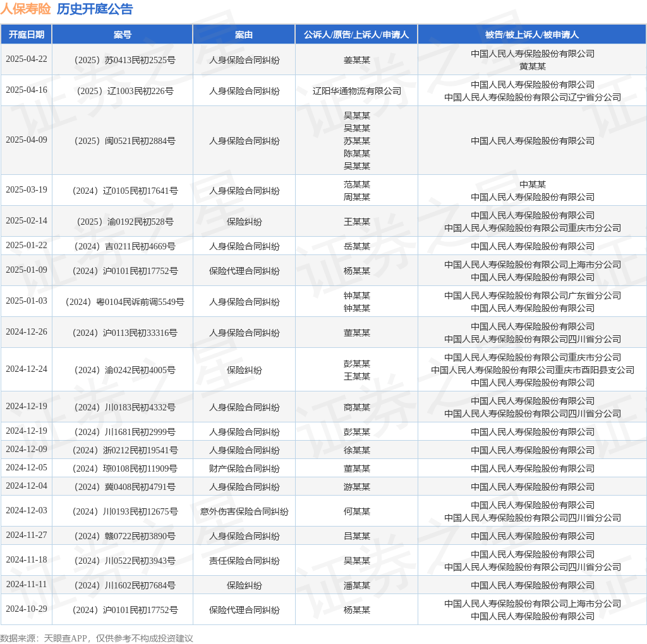Click the 公诉人/原告/上诉人/申请人 header

356,35
